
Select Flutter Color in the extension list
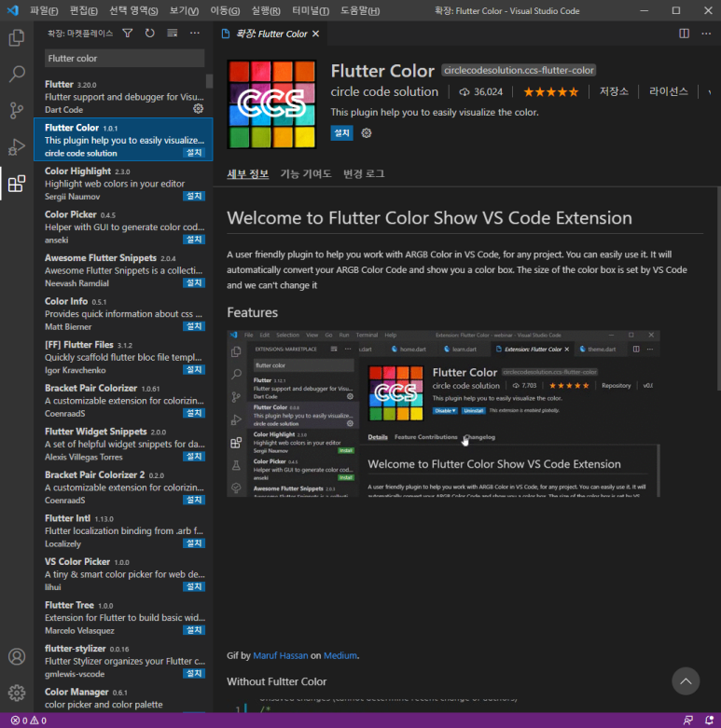(x=123, y=140)
